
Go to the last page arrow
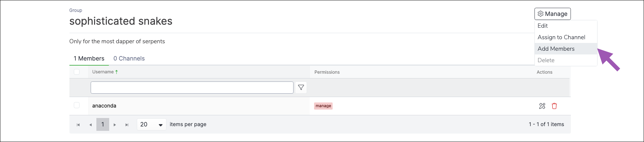click(x=127, y=125)
